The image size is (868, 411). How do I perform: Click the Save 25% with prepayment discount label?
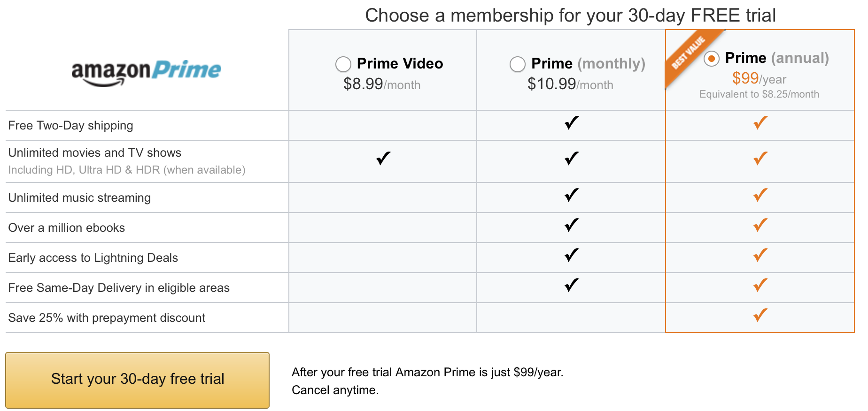point(107,318)
